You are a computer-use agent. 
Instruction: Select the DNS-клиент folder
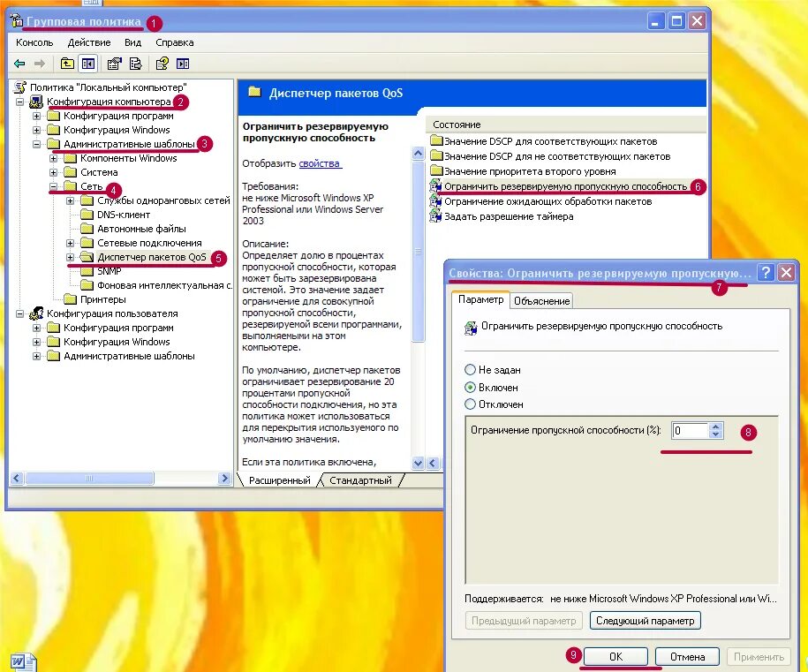124,215
